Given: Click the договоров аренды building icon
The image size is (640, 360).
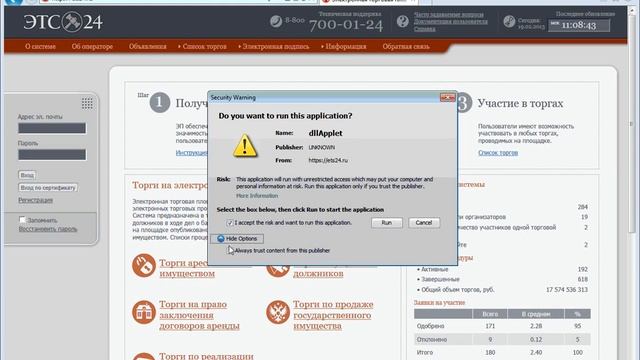Looking at the screenshot, I should [x=144, y=312].
